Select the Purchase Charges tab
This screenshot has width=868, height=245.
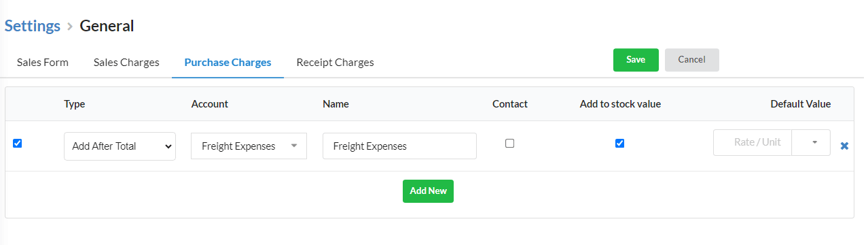tap(228, 62)
